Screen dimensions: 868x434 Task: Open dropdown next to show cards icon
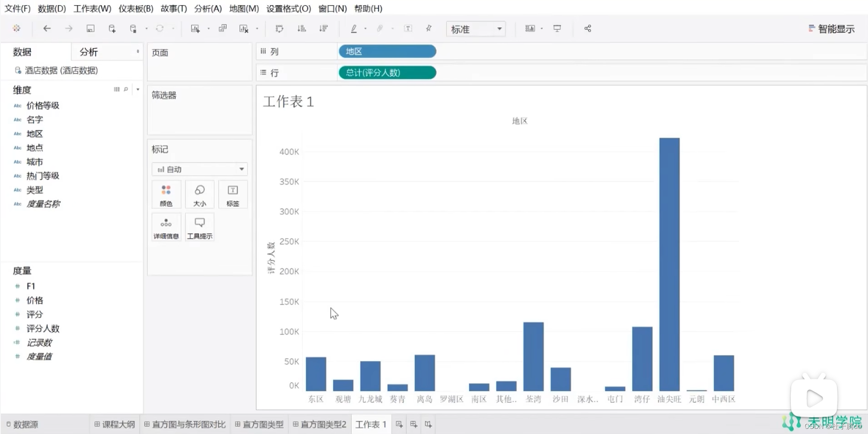pyautogui.click(x=542, y=28)
